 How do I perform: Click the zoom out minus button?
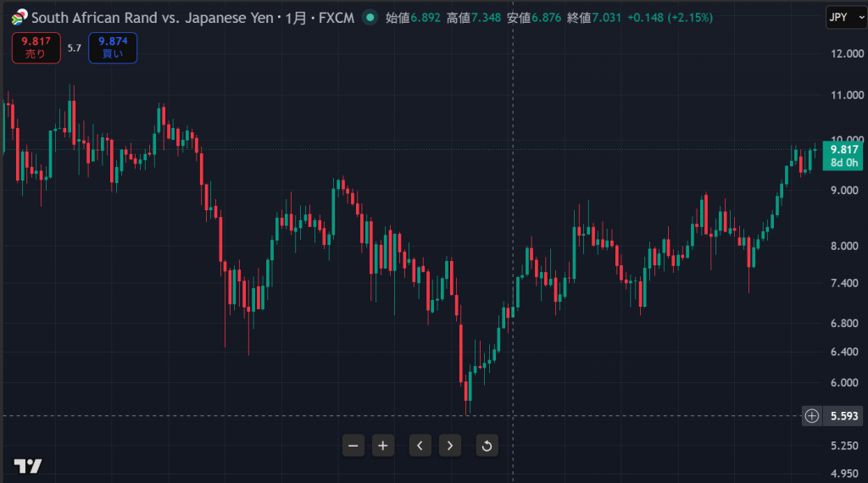pyautogui.click(x=353, y=446)
